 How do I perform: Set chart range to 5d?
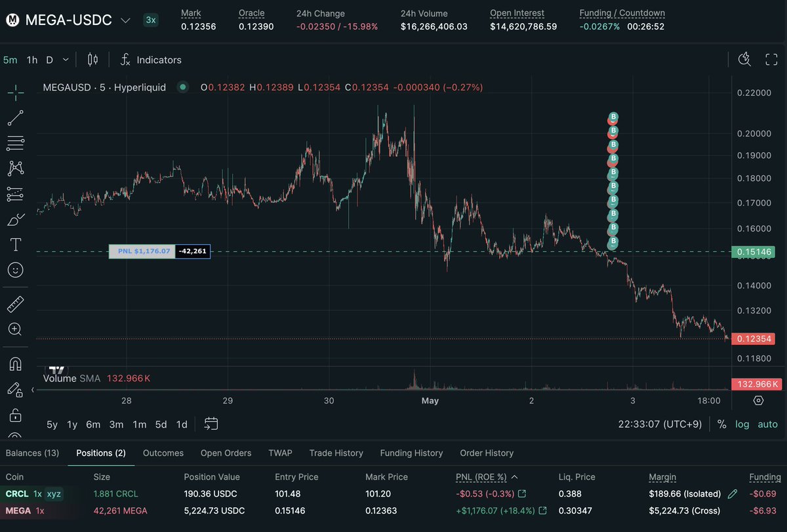(161, 424)
